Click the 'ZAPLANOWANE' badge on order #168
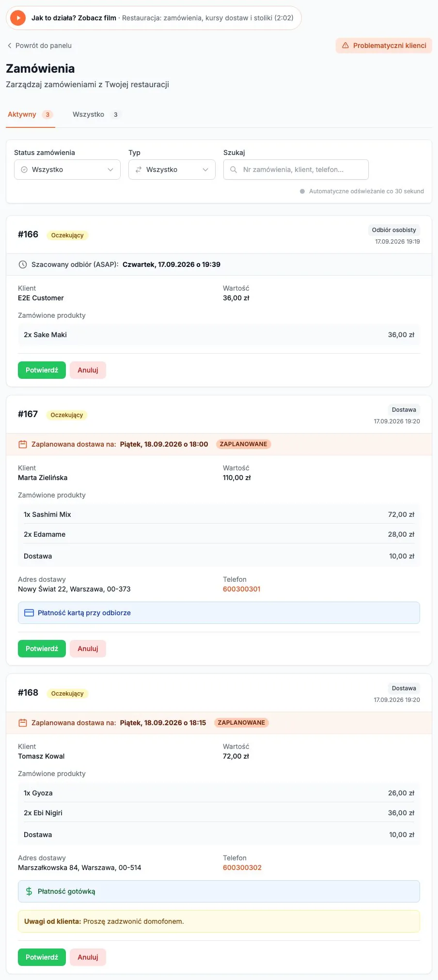This screenshot has width=438, height=980. 241,723
